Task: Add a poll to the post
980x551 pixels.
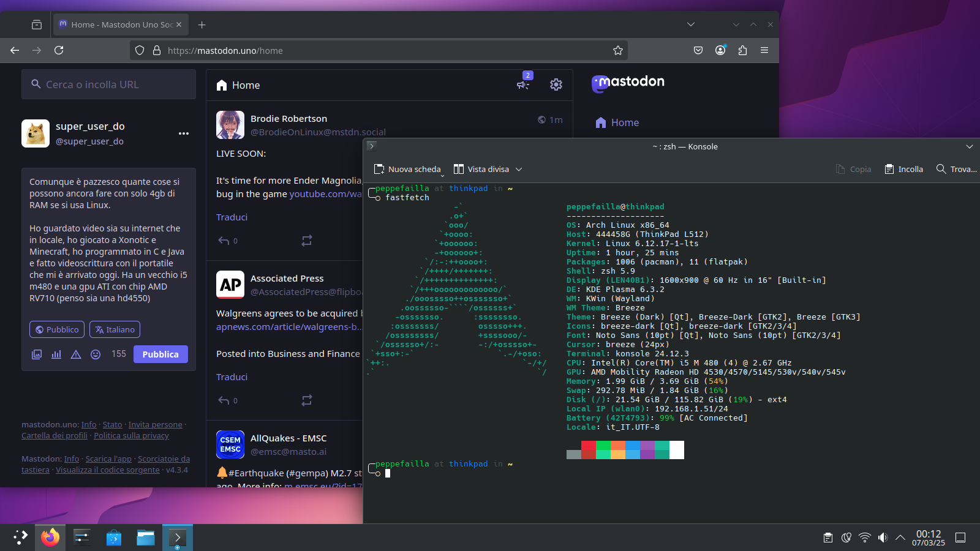Action: click(56, 354)
